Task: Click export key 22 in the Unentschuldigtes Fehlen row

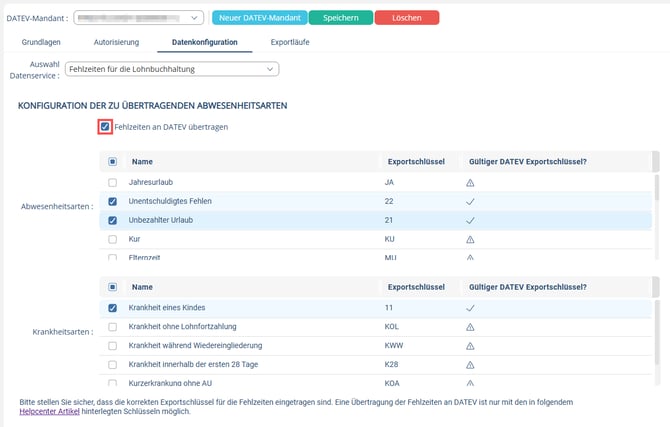Action: pos(389,201)
